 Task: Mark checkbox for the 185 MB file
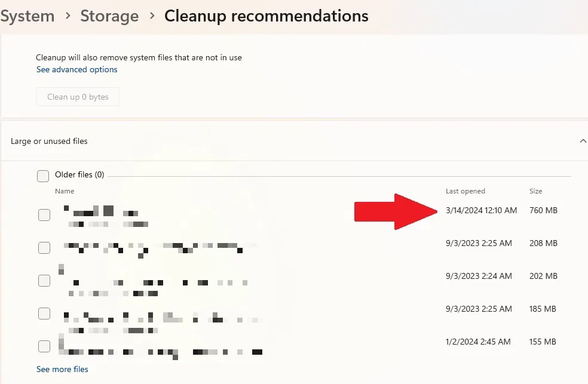pyautogui.click(x=44, y=314)
